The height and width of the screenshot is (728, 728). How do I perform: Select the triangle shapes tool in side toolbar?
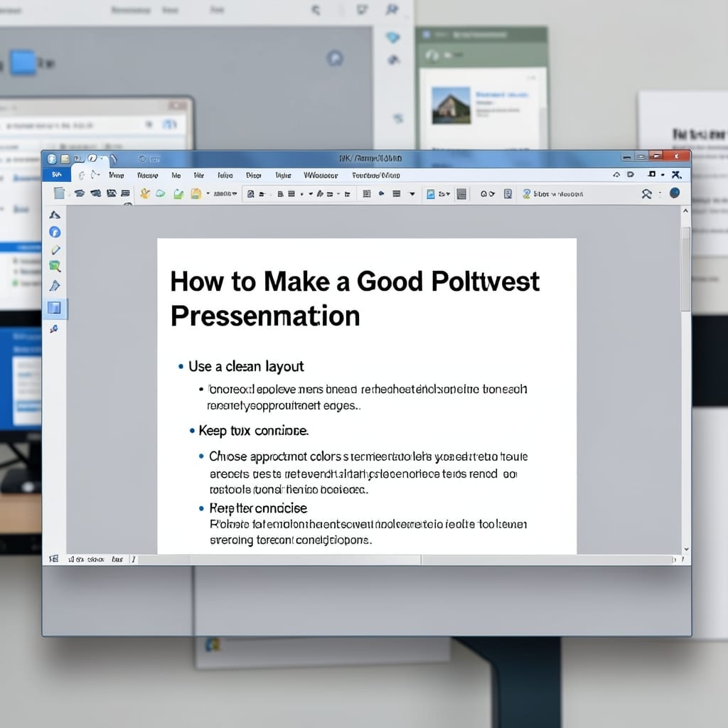55,215
